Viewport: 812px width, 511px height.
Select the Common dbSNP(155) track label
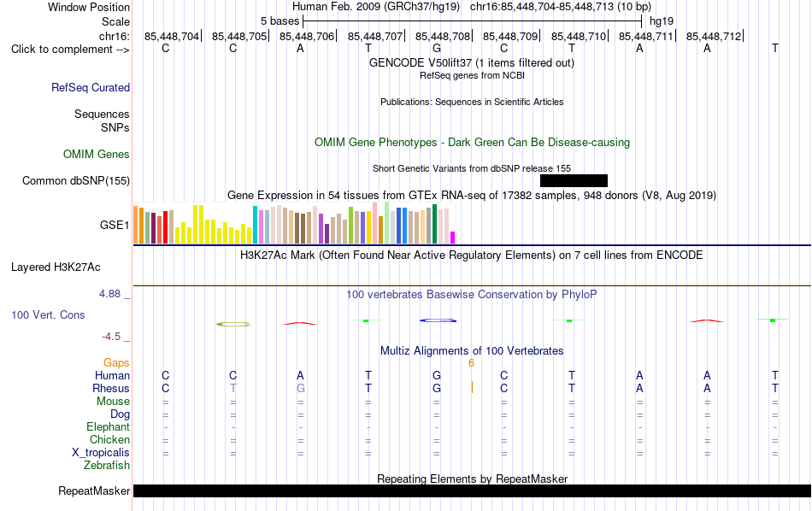click(x=75, y=180)
